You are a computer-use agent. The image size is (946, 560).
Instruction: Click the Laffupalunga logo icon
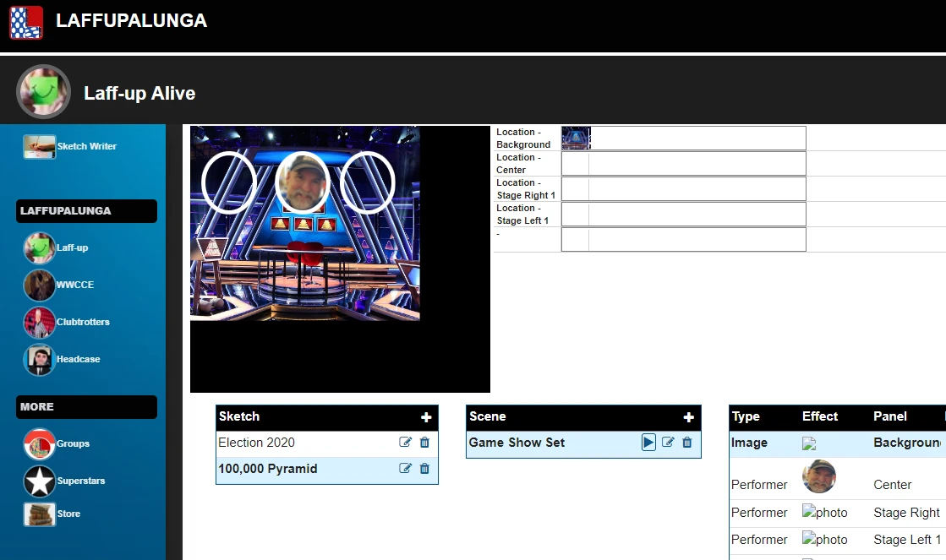click(26, 22)
